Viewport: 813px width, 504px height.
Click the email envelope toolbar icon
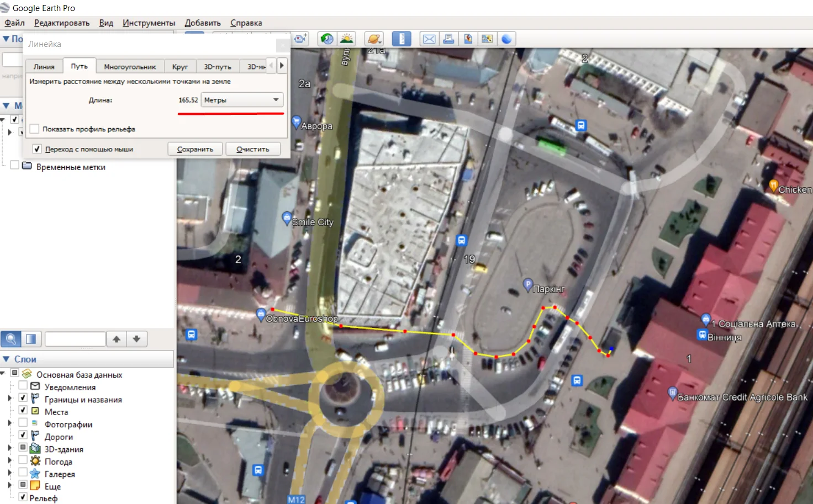[x=429, y=39]
